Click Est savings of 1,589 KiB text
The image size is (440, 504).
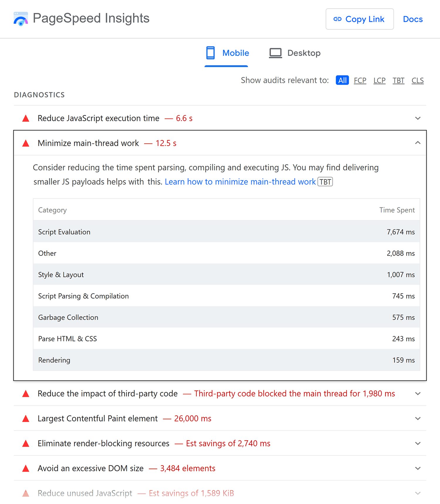pyautogui.click(x=191, y=493)
